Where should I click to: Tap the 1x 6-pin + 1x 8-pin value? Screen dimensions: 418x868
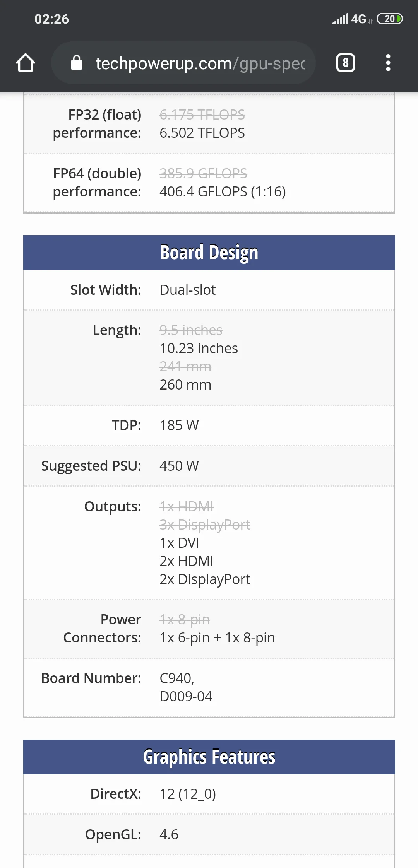pyautogui.click(x=217, y=638)
